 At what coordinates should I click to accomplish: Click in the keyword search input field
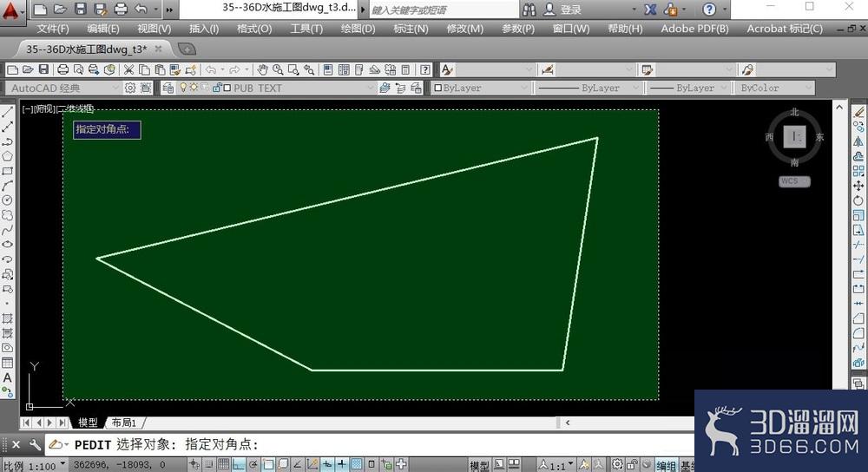[x=444, y=10]
